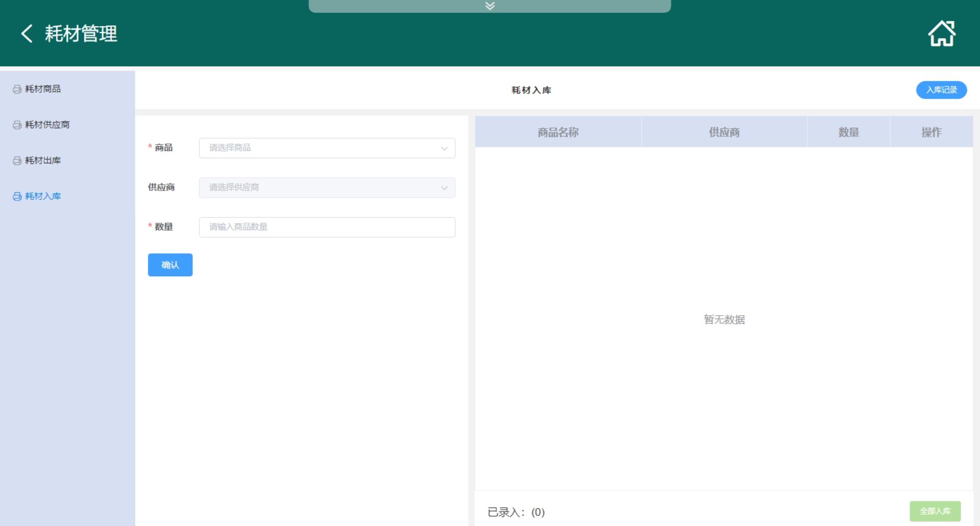This screenshot has height=526, width=980.
Task: Click the back arrow beside 耗材管理
Action: (27, 34)
